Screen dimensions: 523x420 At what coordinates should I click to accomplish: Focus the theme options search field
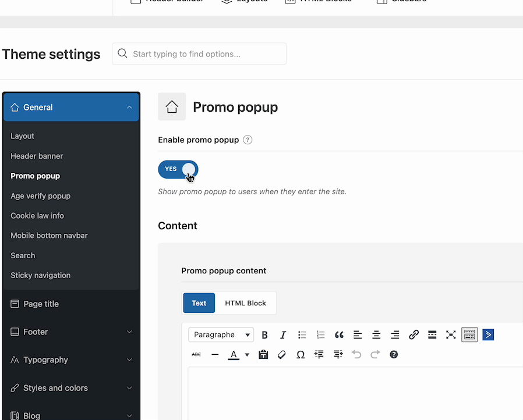[x=199, y=54]
